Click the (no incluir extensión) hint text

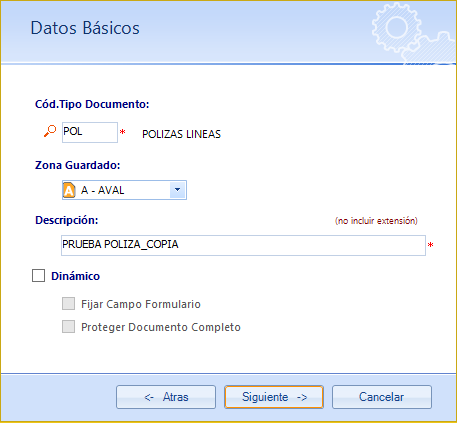point(376,221)
